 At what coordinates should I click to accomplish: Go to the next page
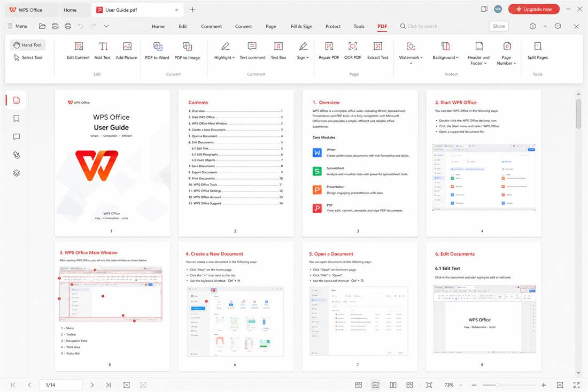click(x=92, y=385)
